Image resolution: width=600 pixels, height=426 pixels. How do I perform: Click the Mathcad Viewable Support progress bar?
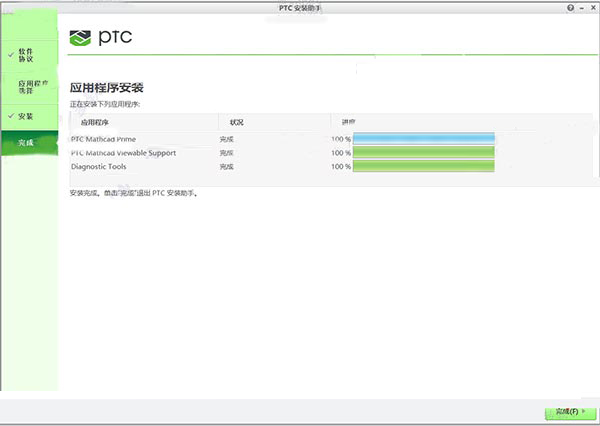[x=424, y=153]
